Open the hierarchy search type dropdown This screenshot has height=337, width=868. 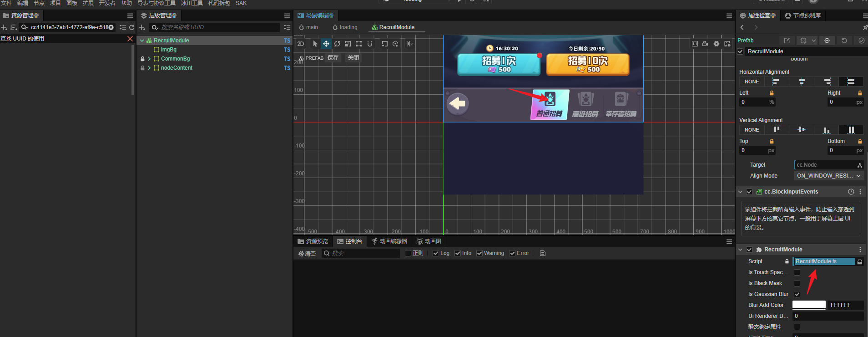pos(155,27)
